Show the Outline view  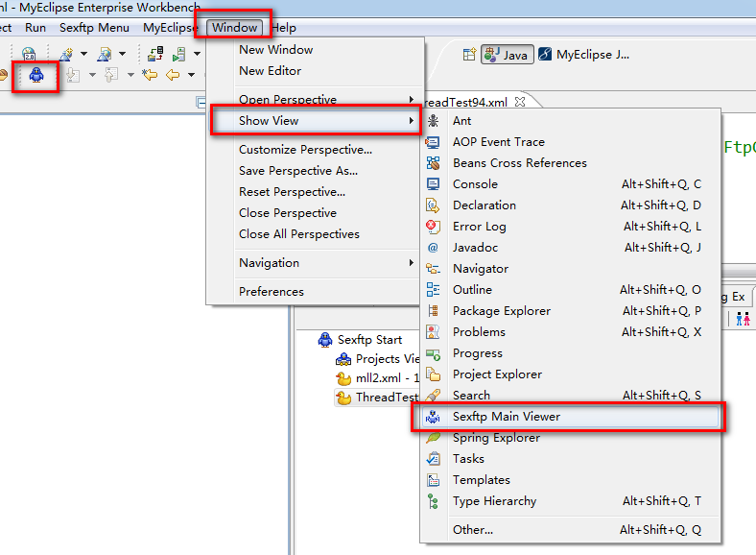click(x=571, y=290)
